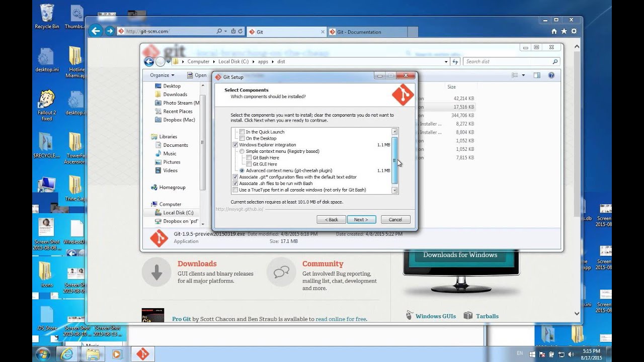This screenshot has width=644, height=362.
Task: Open Explorer recent locations dropdown
Action: 169,62
